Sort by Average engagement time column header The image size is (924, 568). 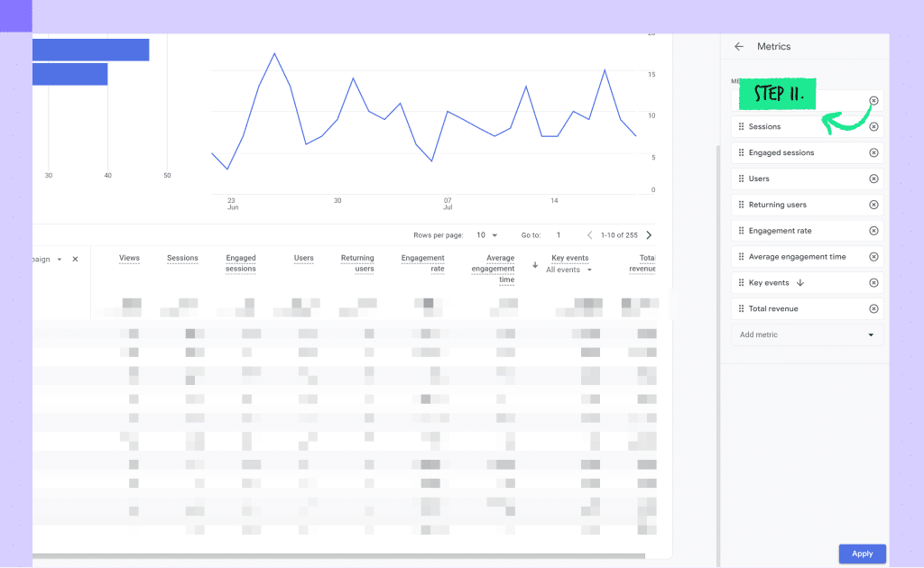493,269
